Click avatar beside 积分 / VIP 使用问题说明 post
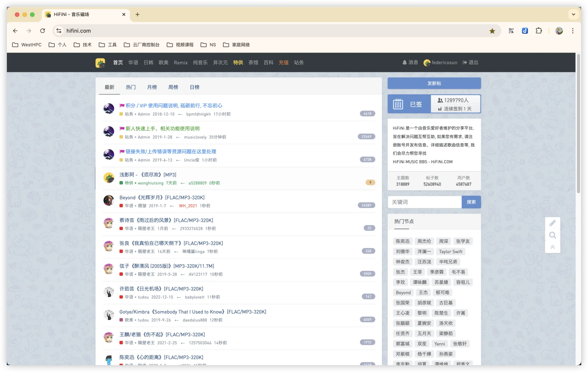 click(109, 108)
